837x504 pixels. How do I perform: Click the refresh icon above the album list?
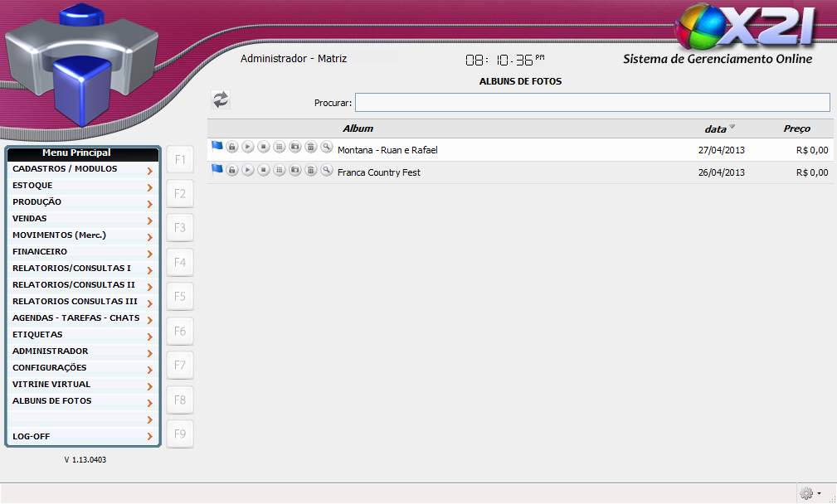tap(221, 100)
